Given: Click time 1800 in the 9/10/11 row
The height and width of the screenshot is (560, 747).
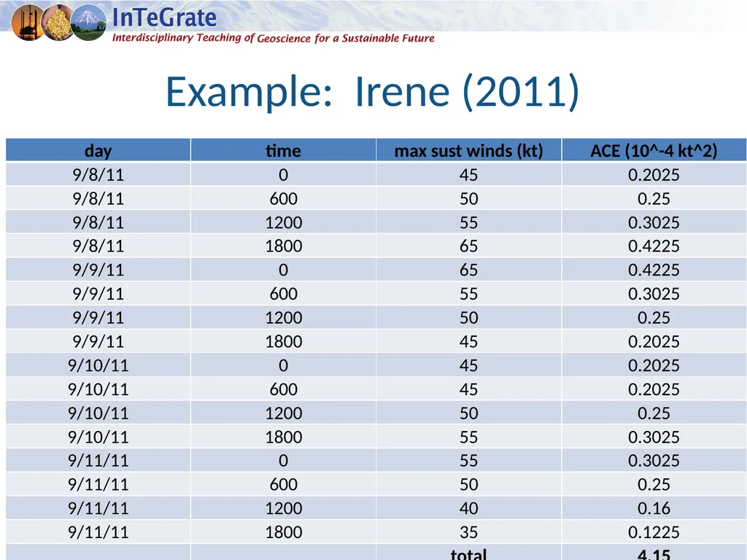Looking at the screenshot, I should tap(284, 436).
